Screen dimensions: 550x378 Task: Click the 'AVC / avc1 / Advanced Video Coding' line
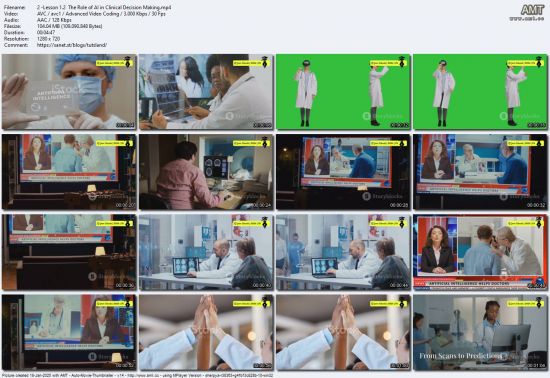pos(101,14)
